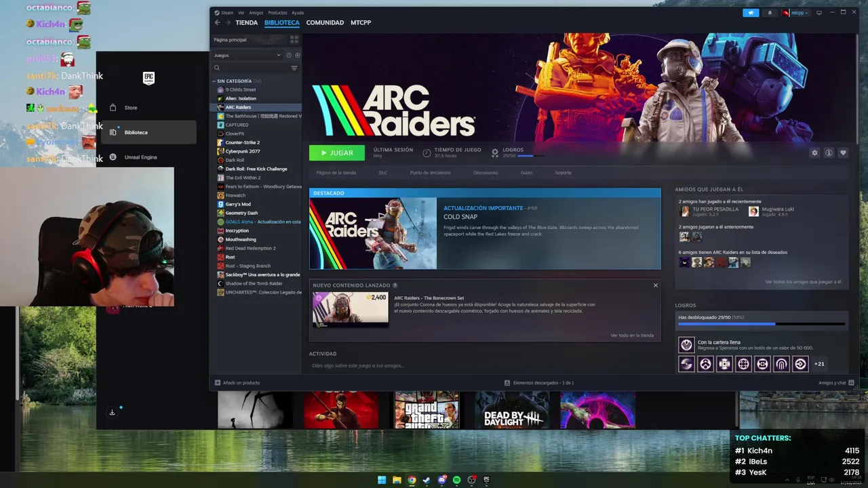Image resolution: width=868 pixels, height=488 pixels.
Task: Click Dead by Daylight cover in Epic
Action: click(512, 410)
